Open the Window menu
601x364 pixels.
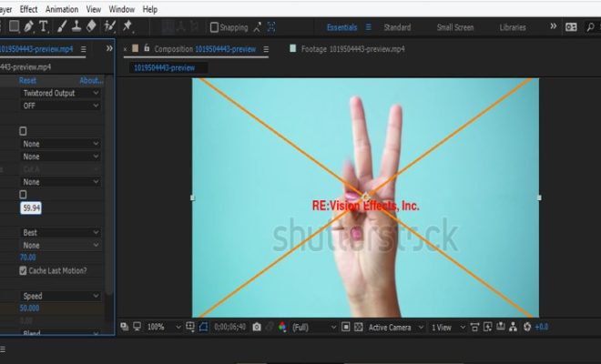pyautogui.click(x=121, y=9)
